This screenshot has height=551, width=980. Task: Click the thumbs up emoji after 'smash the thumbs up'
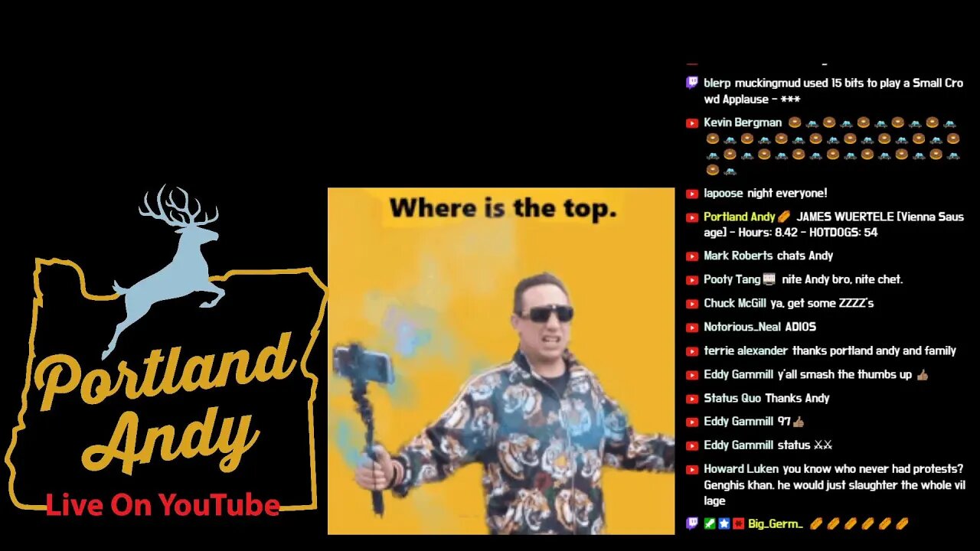(x=922, y=375)
